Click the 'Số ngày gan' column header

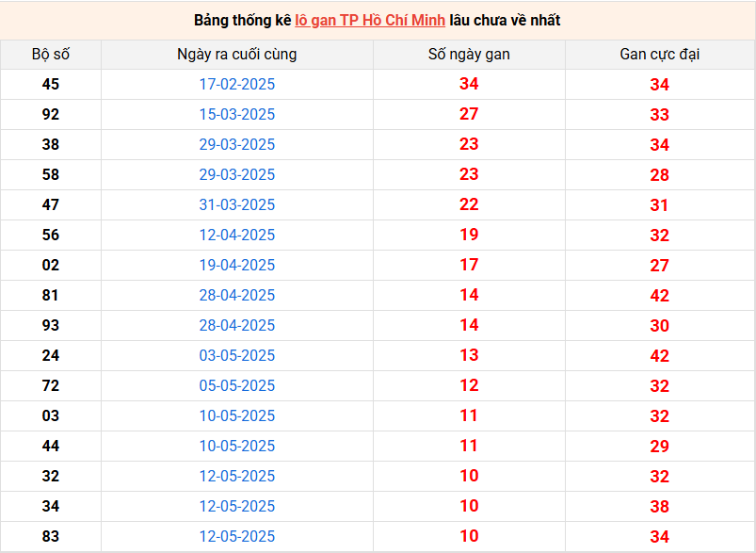click(469, 55)
